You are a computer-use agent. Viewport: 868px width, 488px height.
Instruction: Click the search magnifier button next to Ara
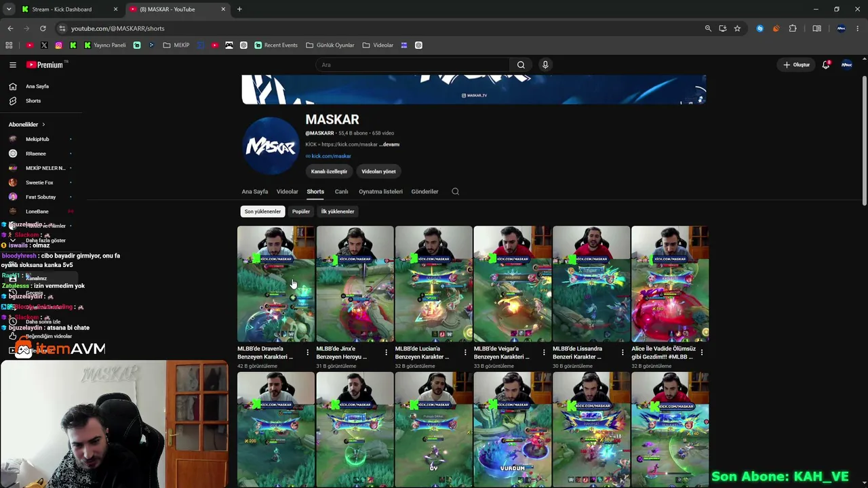[x=521, y=65]
